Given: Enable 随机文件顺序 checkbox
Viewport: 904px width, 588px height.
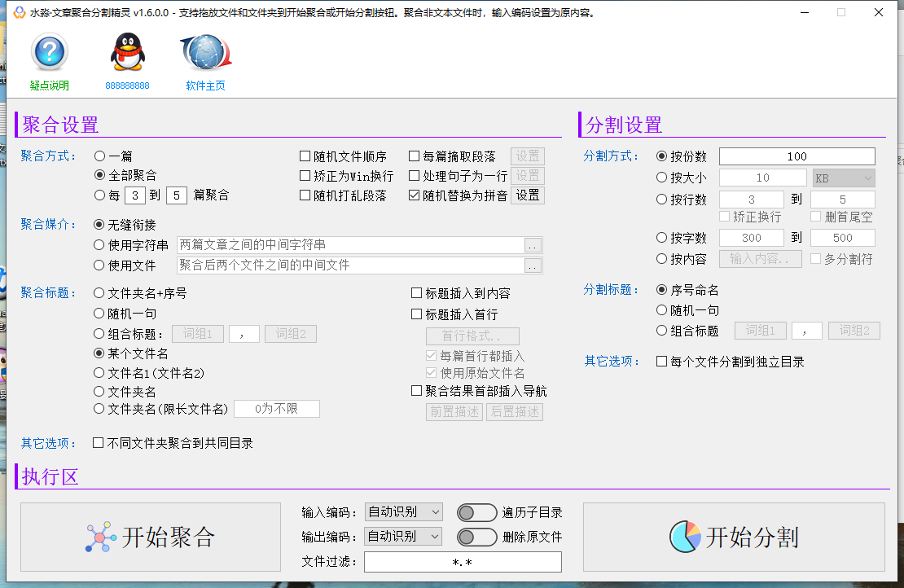Looking at the screenshot, I should point(305,156).
